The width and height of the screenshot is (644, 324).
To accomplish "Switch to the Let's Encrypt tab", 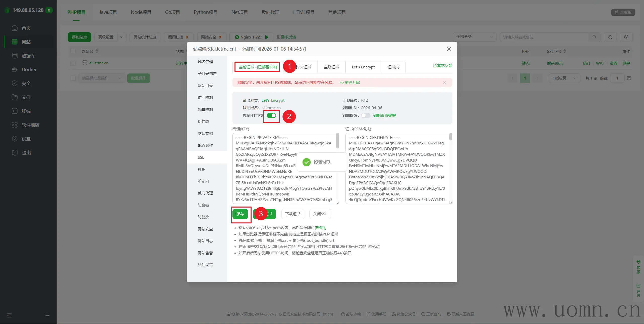I will coord(363,67).
